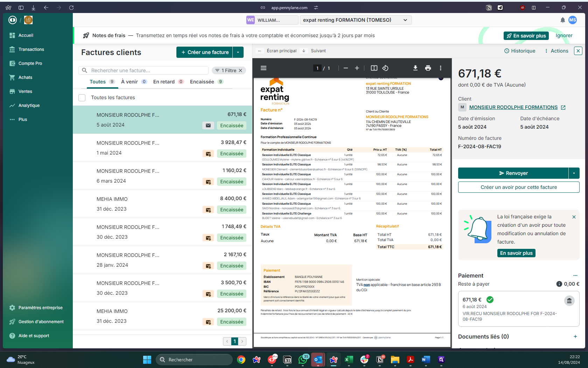
Task: Open the 3 928,47 € invoice from 1 mai 2024
Action: click(x=162, y=148)
